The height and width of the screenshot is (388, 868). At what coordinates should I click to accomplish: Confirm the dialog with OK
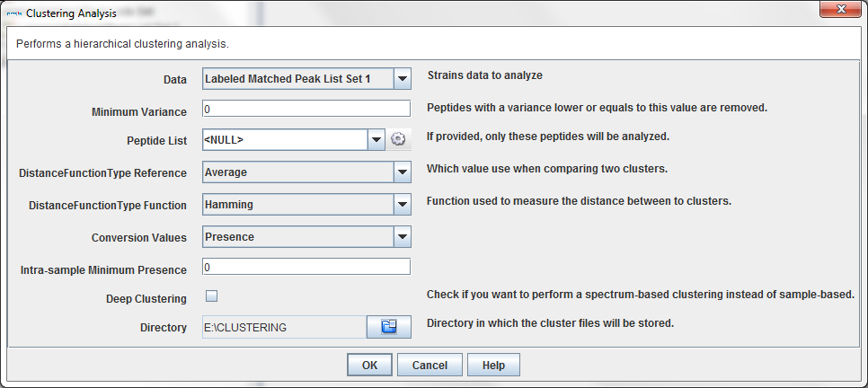[369, 366]
